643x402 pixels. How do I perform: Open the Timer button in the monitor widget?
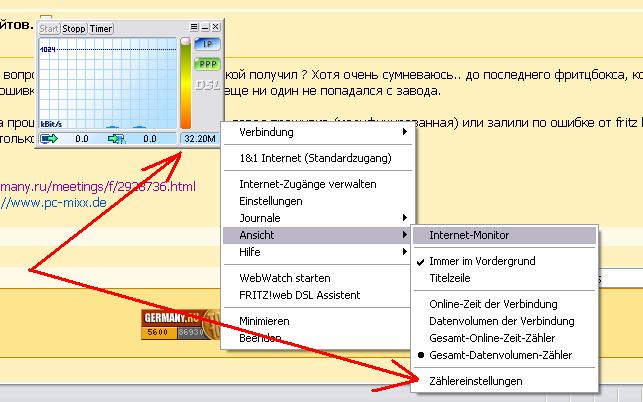tap(101, 29)
